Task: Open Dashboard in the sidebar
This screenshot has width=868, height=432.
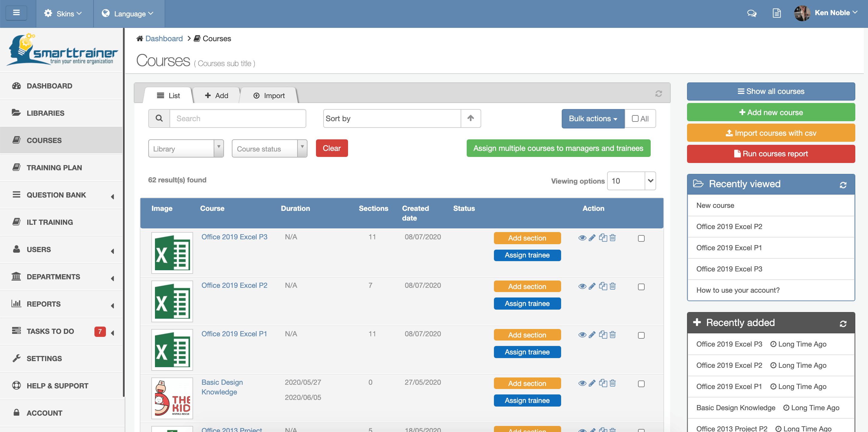Action: (61, 86)
